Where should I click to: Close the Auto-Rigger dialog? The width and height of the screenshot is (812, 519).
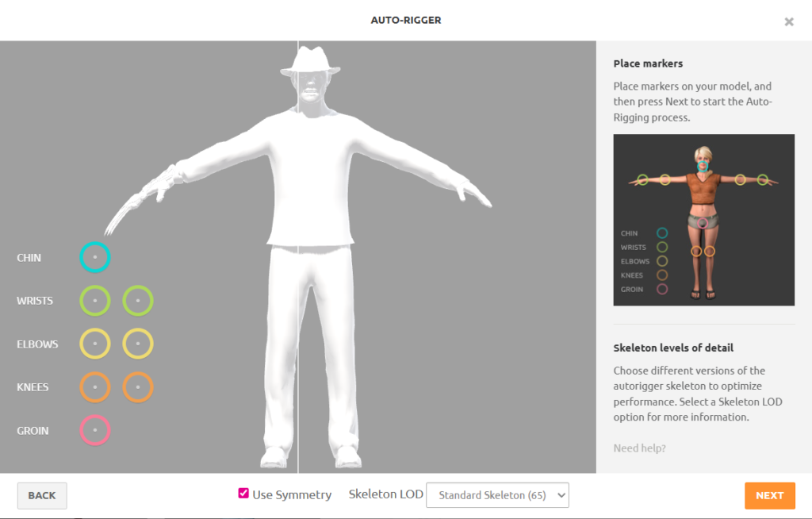pyautogui.click(x=789, y=21)
